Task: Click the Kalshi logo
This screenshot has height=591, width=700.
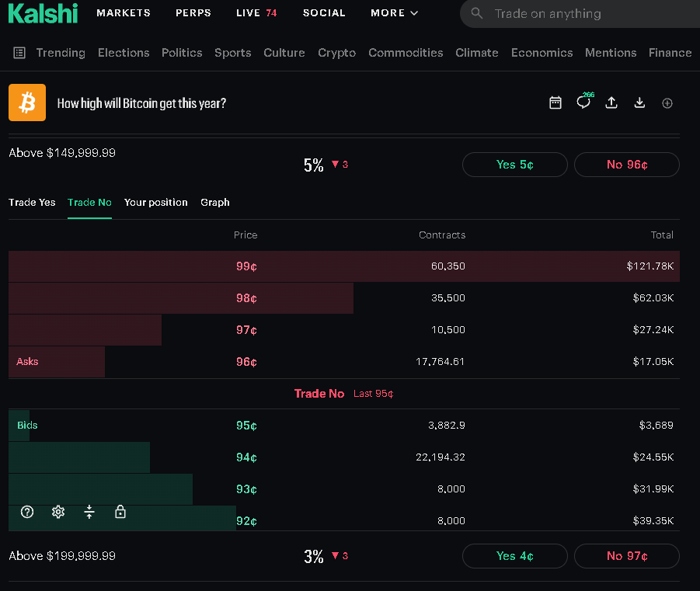Action: pyautogui.click(x=43, y=13)
